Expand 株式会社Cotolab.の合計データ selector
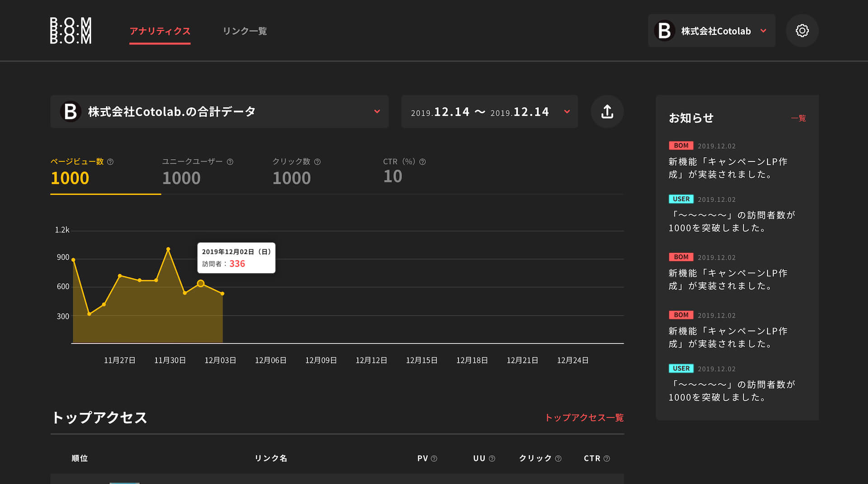Viewport: 868px width, 484px height. coord(219,112)
